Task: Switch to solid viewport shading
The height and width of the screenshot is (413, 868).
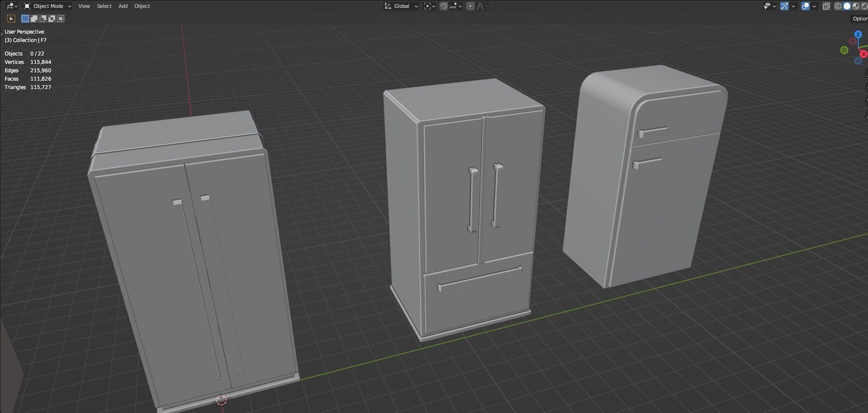Action: pos(847,6)
